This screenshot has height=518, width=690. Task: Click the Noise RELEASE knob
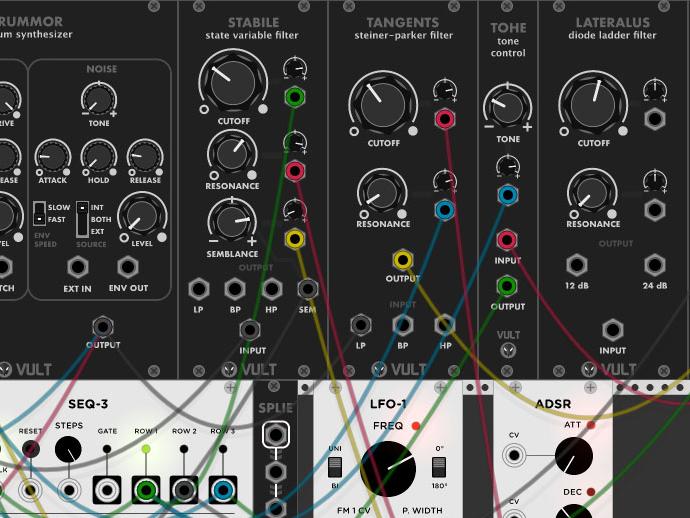(x=145, y=157)
